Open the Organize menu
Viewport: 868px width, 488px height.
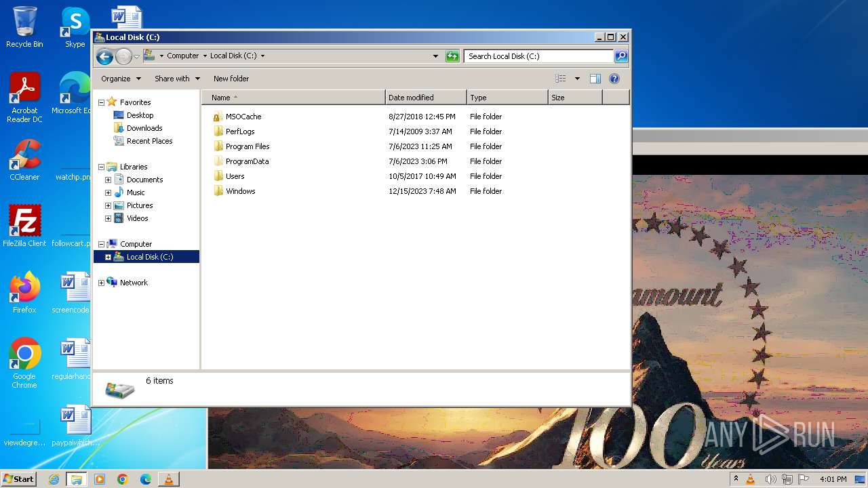[121, 79]
